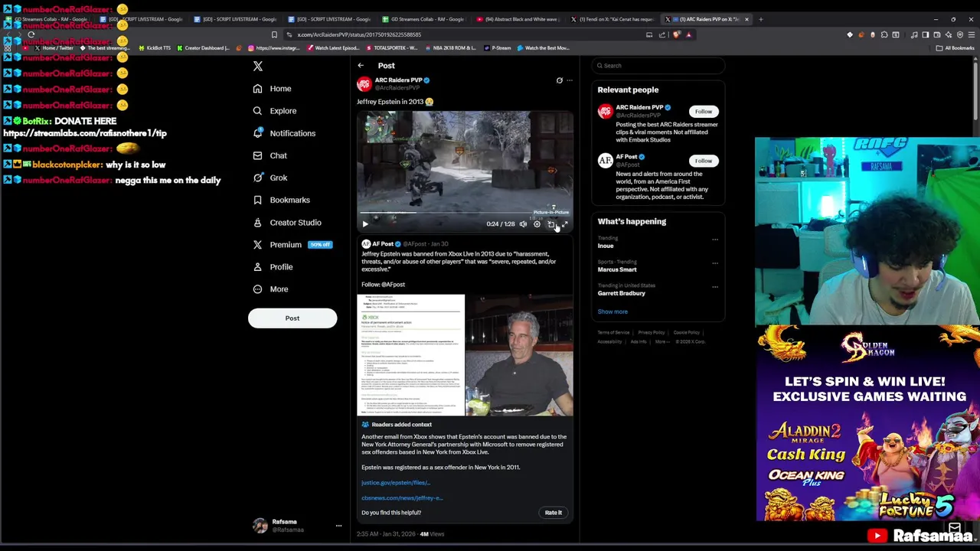Screen dimensions: 980x551
Task: Open P-Stream bookmark
Action: 498,48
